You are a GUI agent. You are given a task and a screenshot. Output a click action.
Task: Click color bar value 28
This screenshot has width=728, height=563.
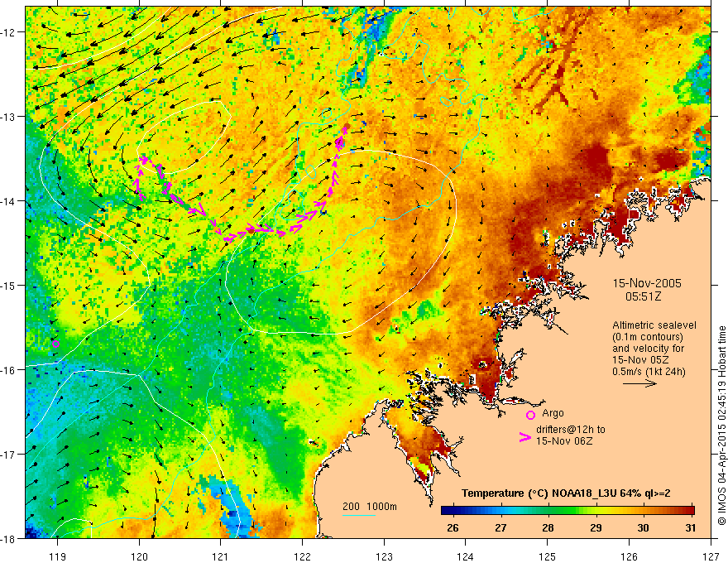click(x=548, y=527)
